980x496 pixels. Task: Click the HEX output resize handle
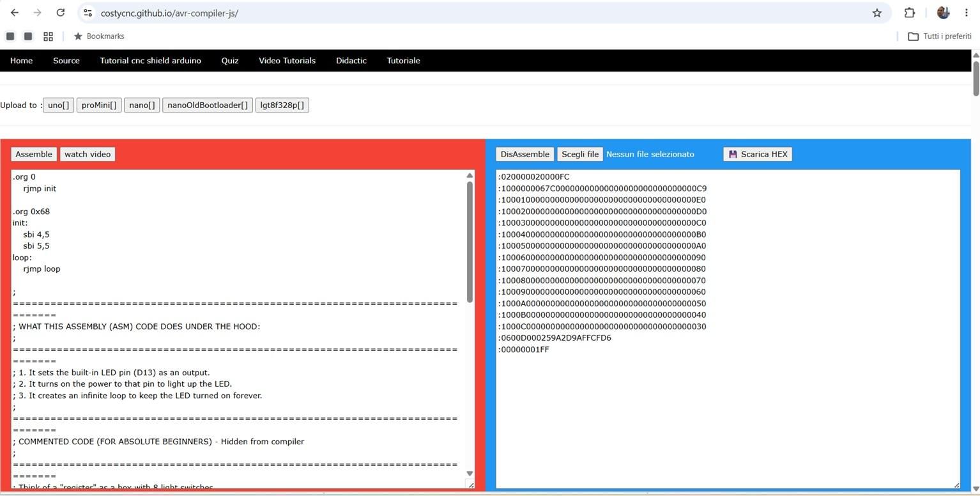click(x=956, y=485)
